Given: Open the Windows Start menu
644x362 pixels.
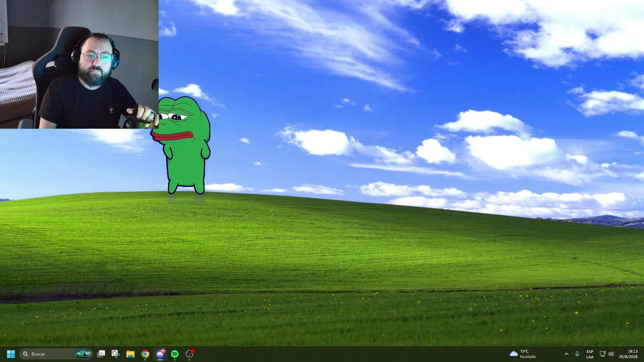Looking at the screenshot, I should (11, 354).
